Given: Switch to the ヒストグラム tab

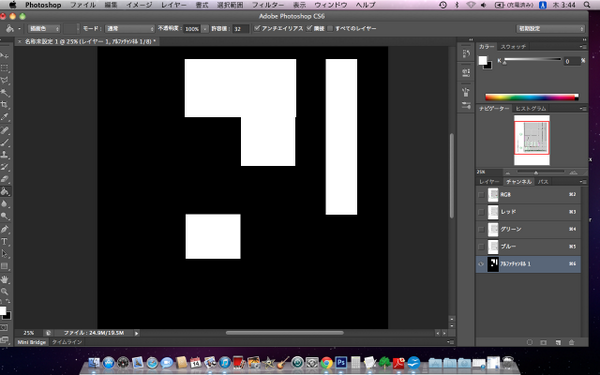Looking at the screenshot, I should [531, 109].
